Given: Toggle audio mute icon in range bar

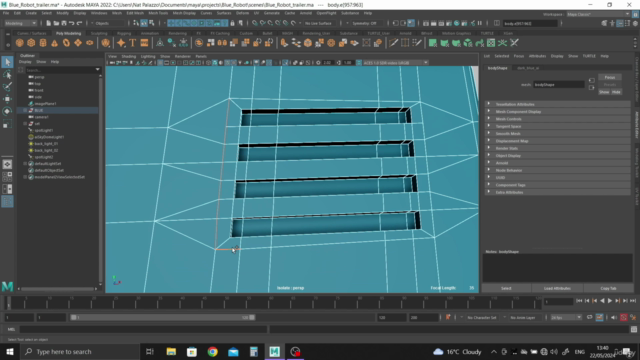Looking at the screenshot, I should tap(613, 317).
